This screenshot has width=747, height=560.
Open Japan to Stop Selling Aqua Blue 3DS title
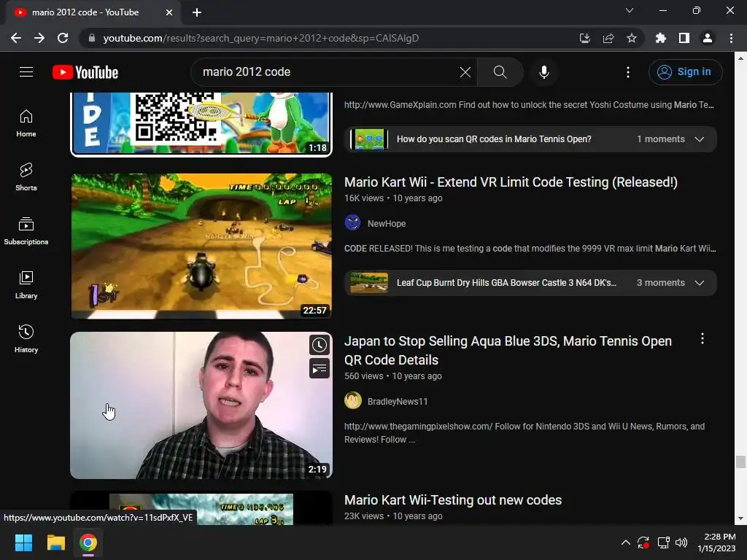click(508, 351)
